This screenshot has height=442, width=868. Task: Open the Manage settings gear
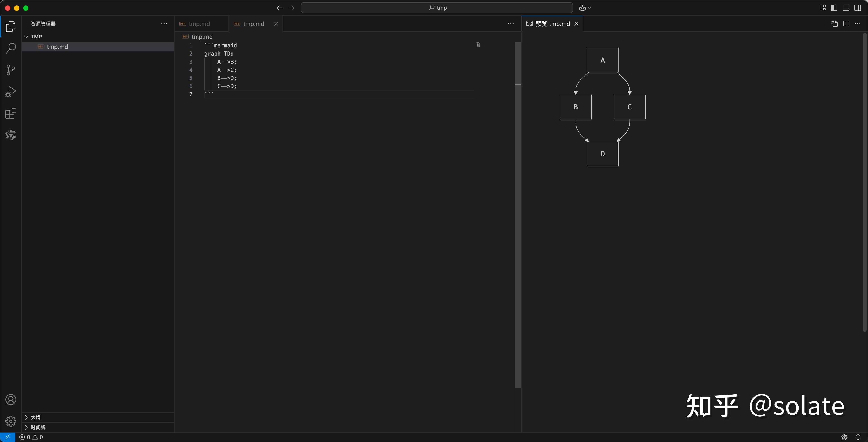(x=10, y=421)
